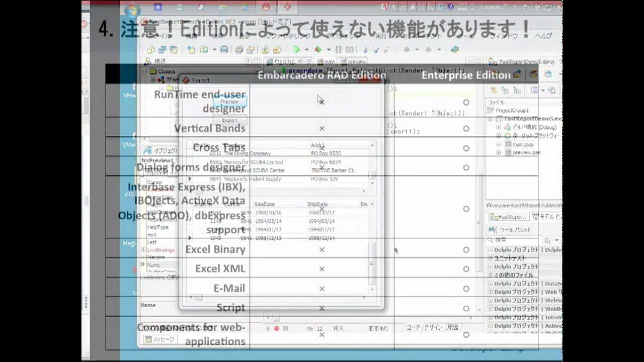
Task: Click the Back navigation arrow
Action: (407, 50)
